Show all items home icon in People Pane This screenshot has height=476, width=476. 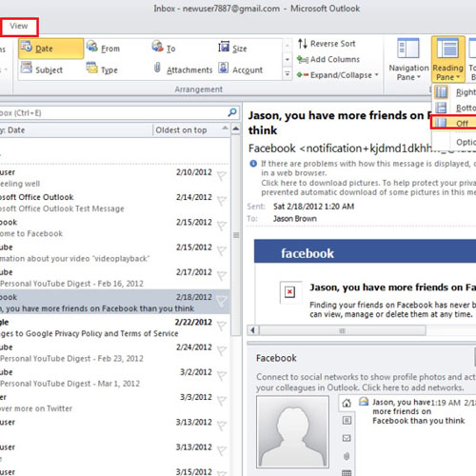click(347, 404)
